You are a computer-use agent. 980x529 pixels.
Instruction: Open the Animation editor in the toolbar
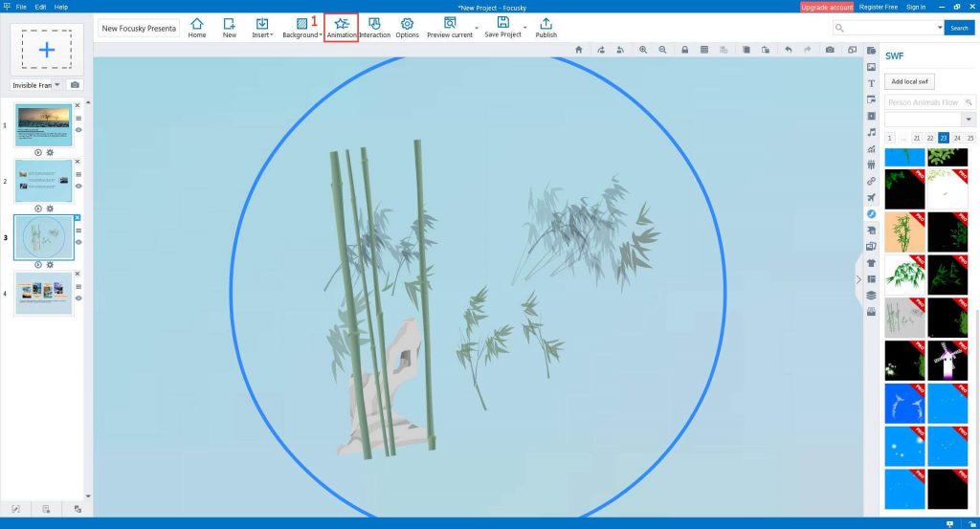pos(342,27)
